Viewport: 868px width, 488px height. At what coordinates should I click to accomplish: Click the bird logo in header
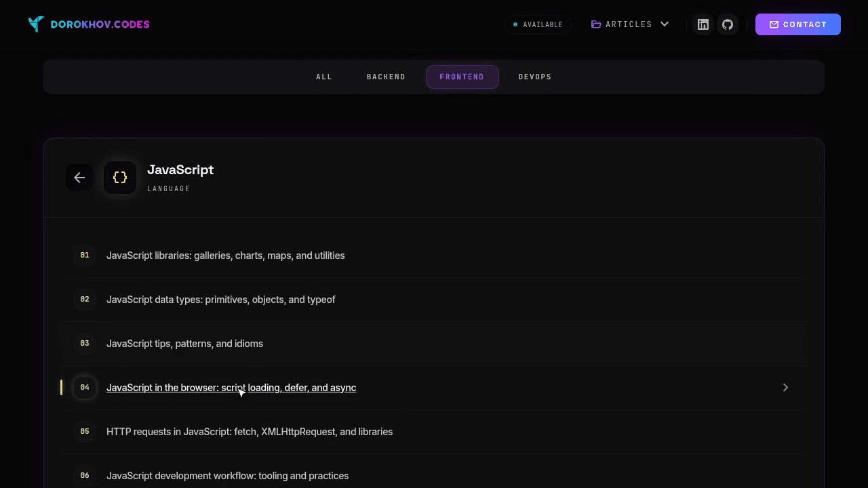point(36,24)
